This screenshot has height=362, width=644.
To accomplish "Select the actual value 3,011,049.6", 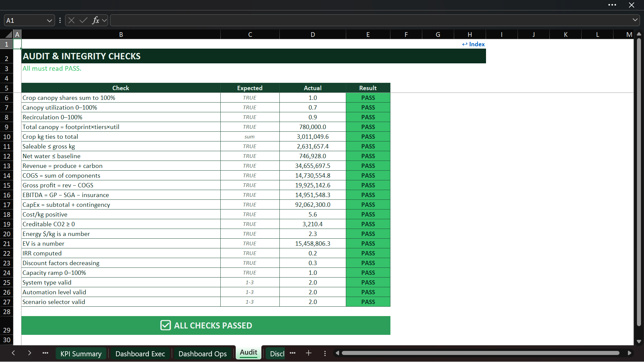I will (313, 137).
